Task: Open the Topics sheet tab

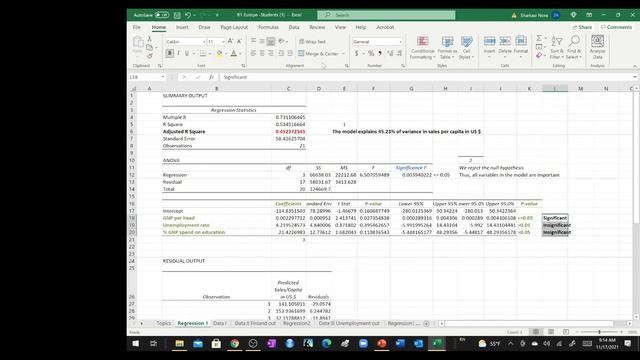Action: pos(164,323)
